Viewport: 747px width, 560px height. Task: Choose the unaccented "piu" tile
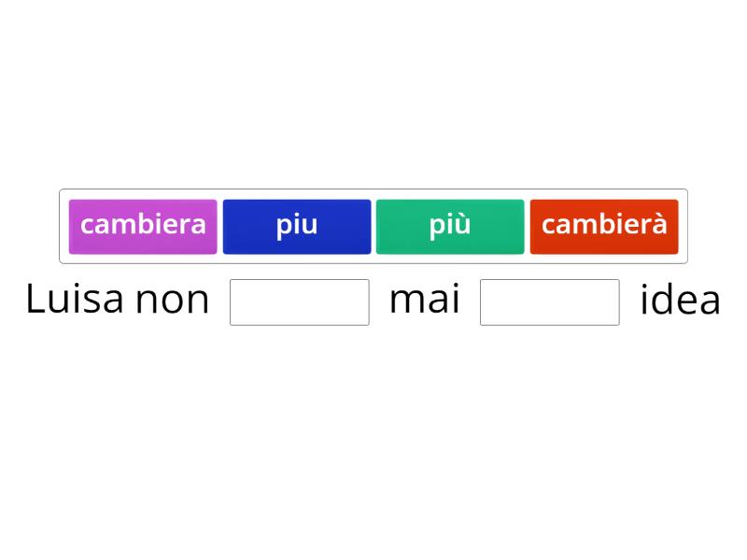click(x=297, y=226)
